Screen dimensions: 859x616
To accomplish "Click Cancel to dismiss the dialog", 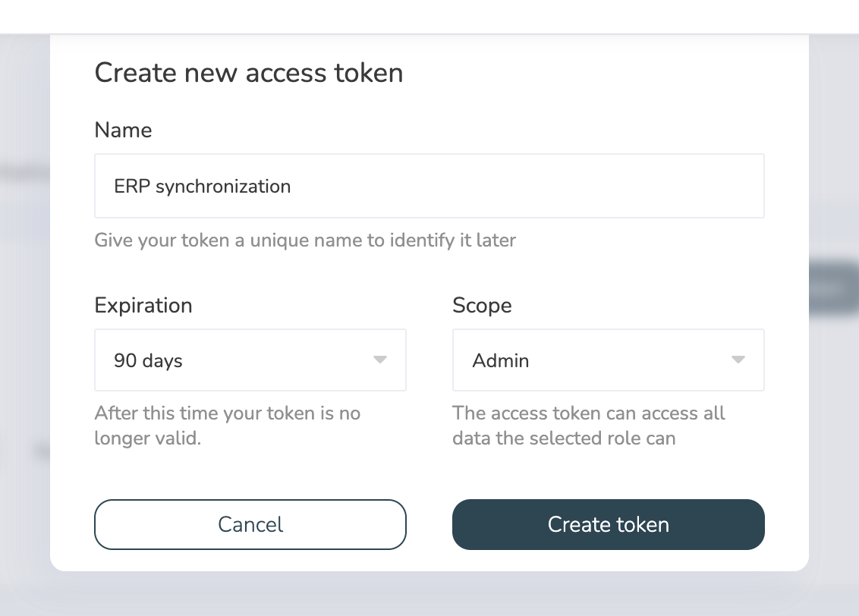I will click(250, 524).
